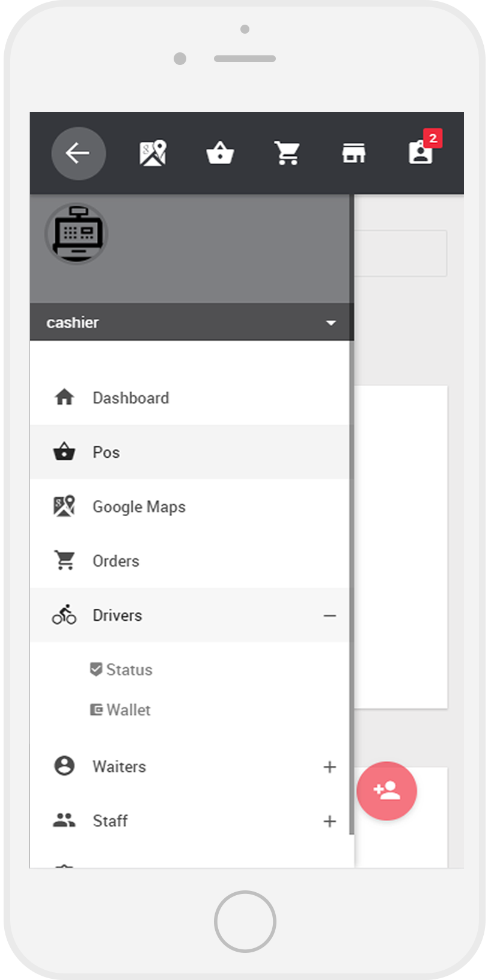Expand the Staff submenu plus
488x980 pixels.
pyautogui.click(x=329, y=821)
